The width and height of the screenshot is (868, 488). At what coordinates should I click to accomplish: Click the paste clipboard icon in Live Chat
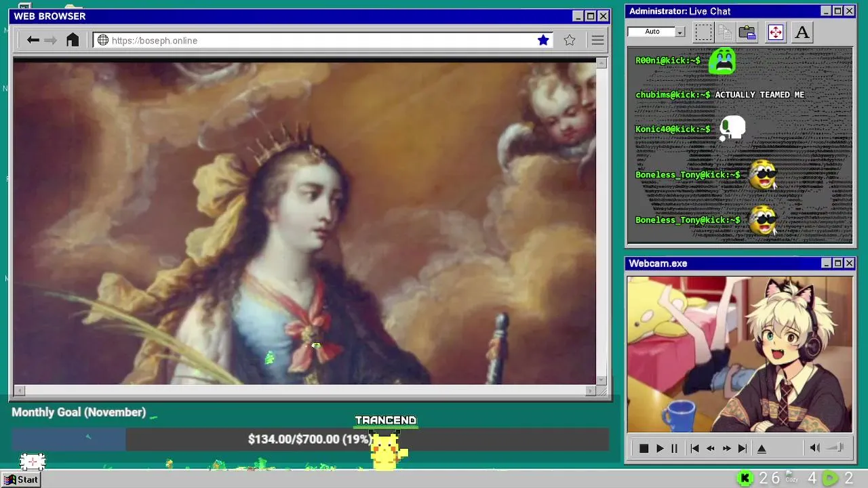click(747, 32)
